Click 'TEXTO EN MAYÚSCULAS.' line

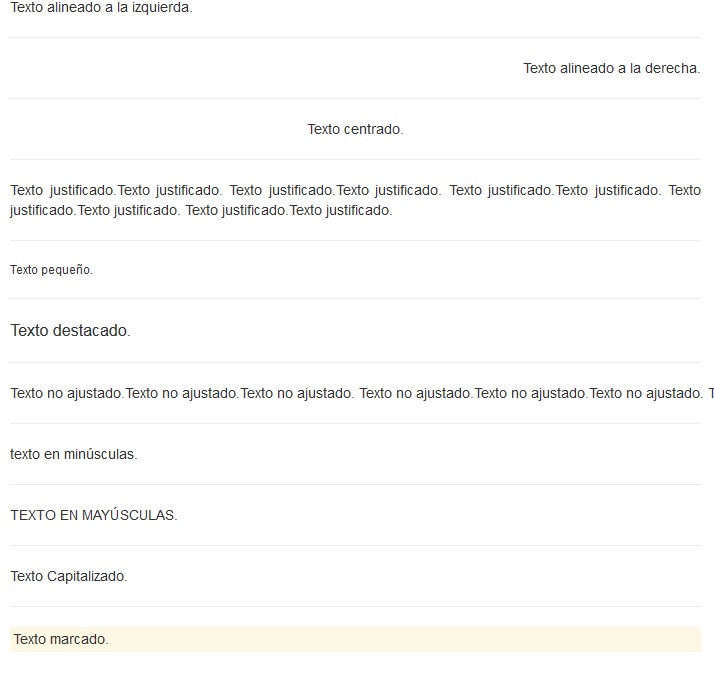point(94,515)
